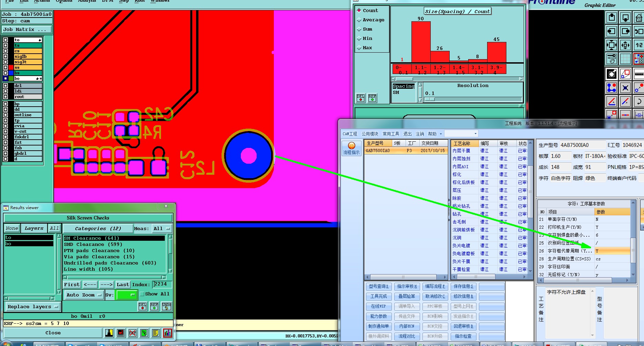The height and width of the screenshot is (346, 644).
Task: Click the REF icon in histogram panel
Action: (372, 98)
